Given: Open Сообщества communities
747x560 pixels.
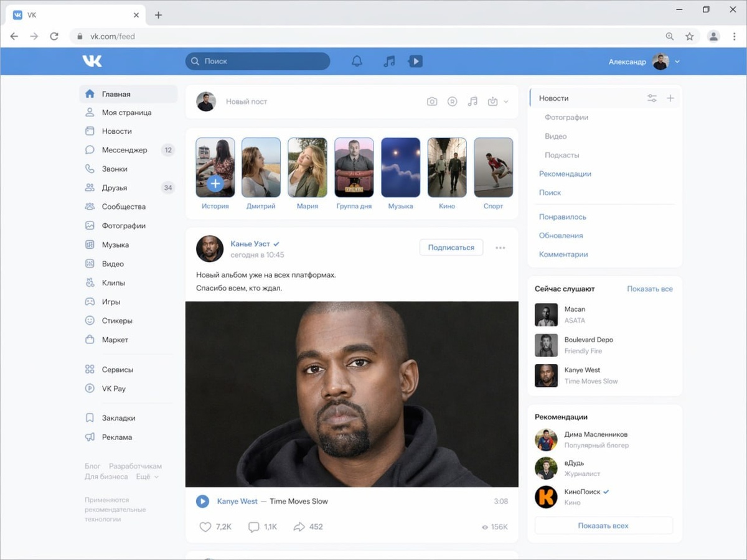Looking at the screenshot, I should (128, 207).
